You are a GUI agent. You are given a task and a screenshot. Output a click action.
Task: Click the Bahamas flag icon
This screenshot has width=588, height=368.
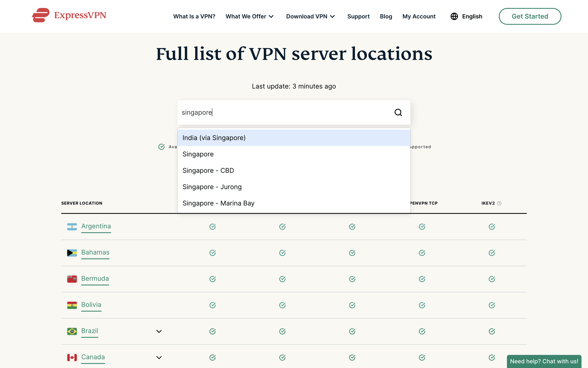72,253
